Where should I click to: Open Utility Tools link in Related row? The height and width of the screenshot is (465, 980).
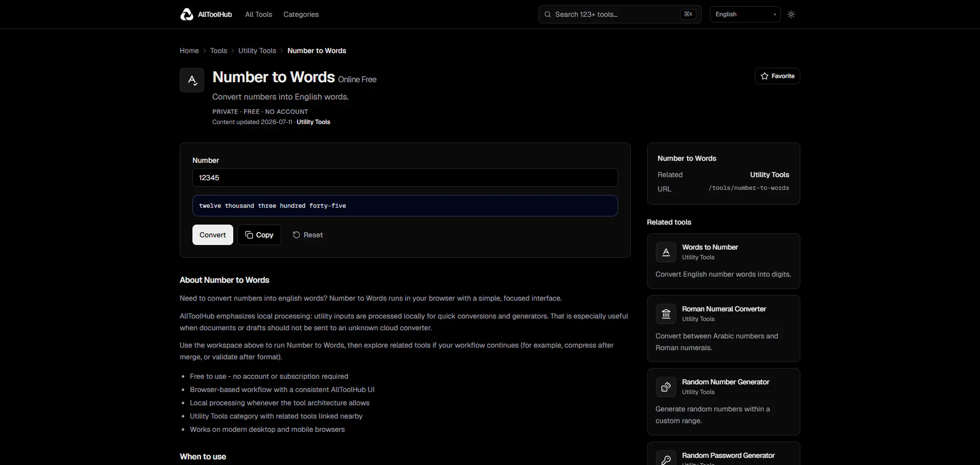770,175
